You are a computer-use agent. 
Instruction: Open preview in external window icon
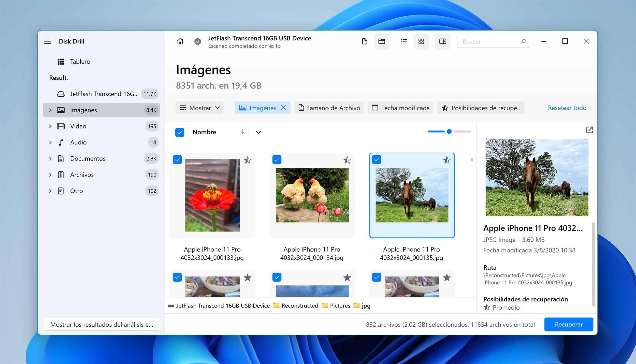click(589, 130)
